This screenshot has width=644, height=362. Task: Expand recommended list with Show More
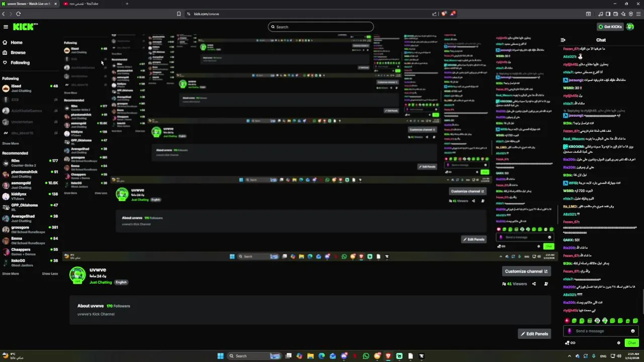click(11, 274)
